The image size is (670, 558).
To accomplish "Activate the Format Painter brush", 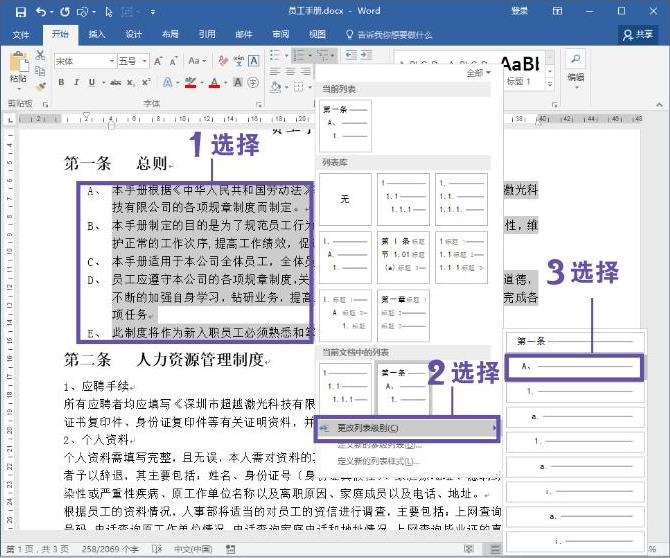I will 41,87.
